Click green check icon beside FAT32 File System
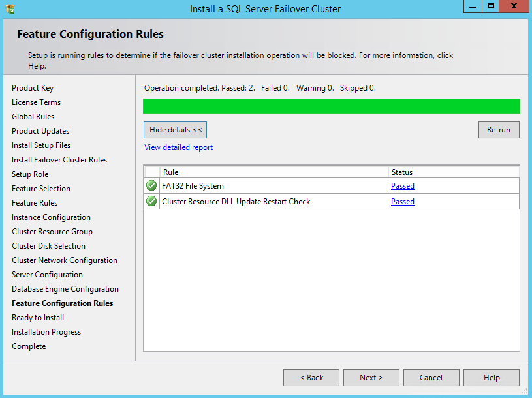Viewport: 532px width, 398px height. pos(151,186)
